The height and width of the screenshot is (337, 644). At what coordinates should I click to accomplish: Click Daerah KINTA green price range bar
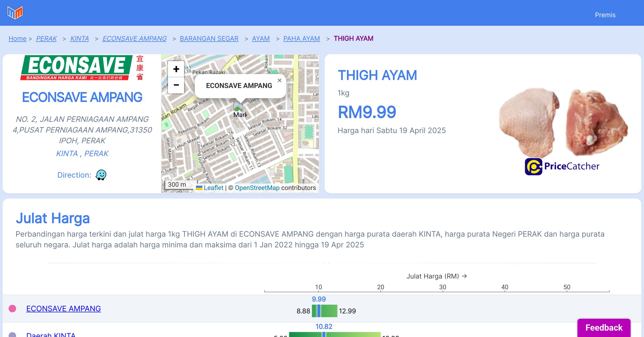(335, 335)
